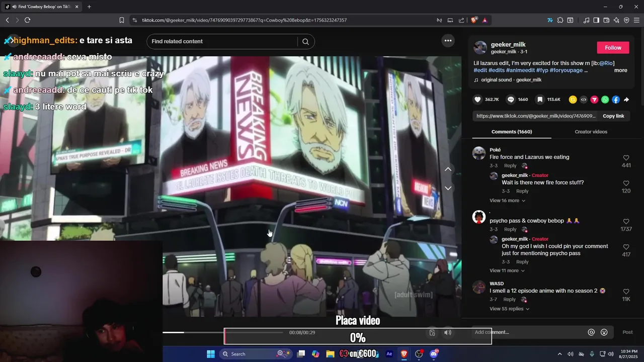The width and height of the screenshot is (644, 362).
Task: Send to friends with the red arrow icon
Action: 594,100
